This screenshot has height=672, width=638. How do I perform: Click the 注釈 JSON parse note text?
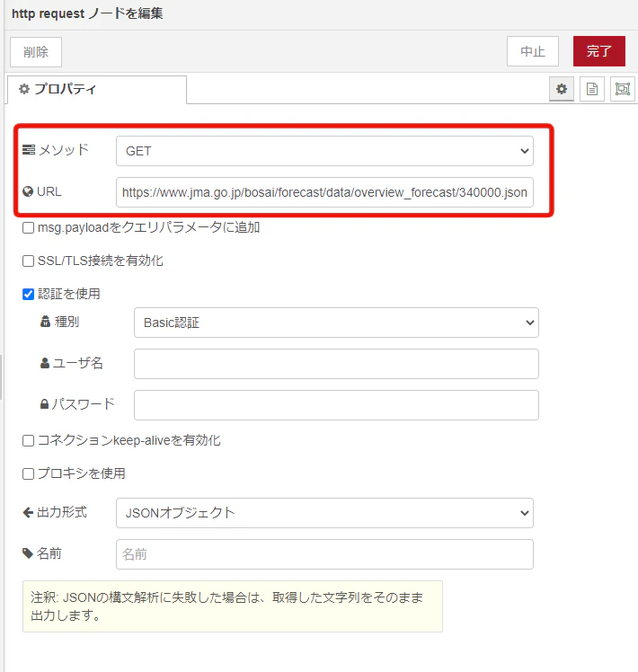(226, 606)
